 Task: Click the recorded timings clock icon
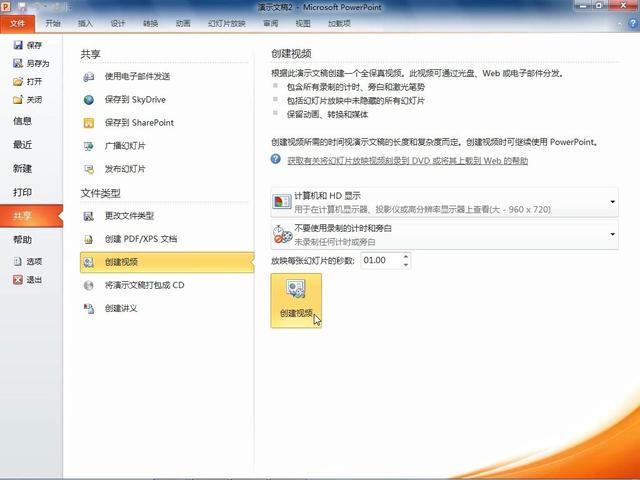point(282,234)
